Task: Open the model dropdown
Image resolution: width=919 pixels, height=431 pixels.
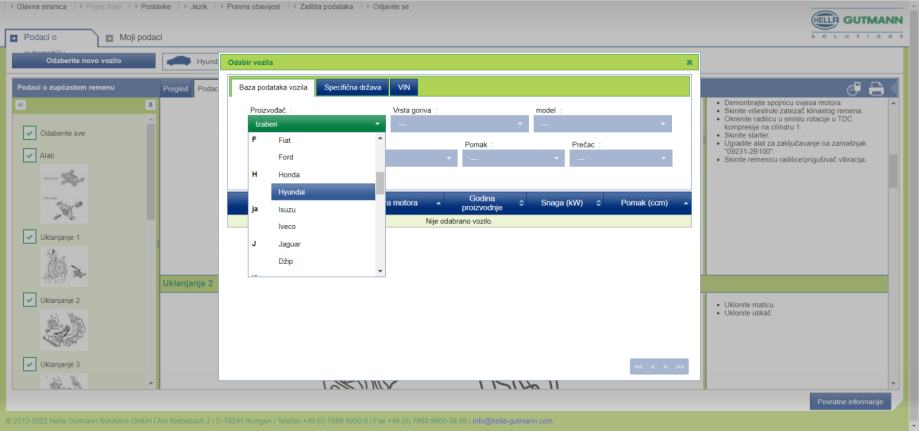Action: tap(603, 124)
